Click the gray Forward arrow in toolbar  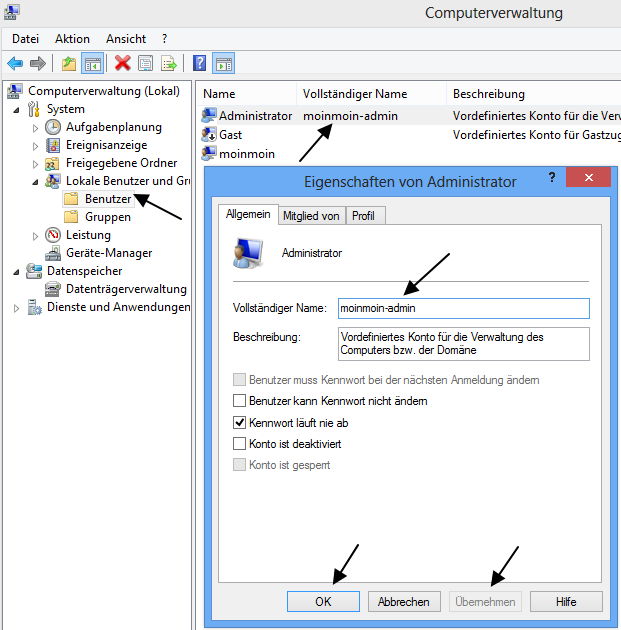tap(38, 63)
